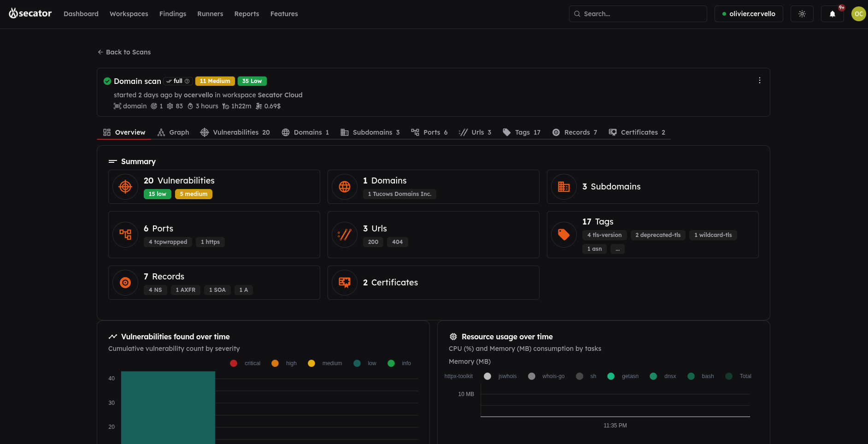Click the help icon next to full
868x444 pixels.
coord(187,81)
